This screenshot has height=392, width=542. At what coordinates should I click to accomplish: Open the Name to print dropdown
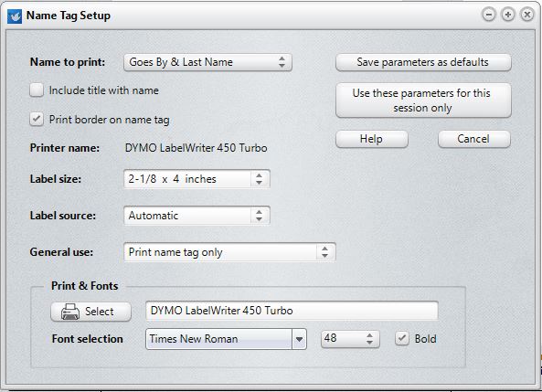(x=207, y=62)
